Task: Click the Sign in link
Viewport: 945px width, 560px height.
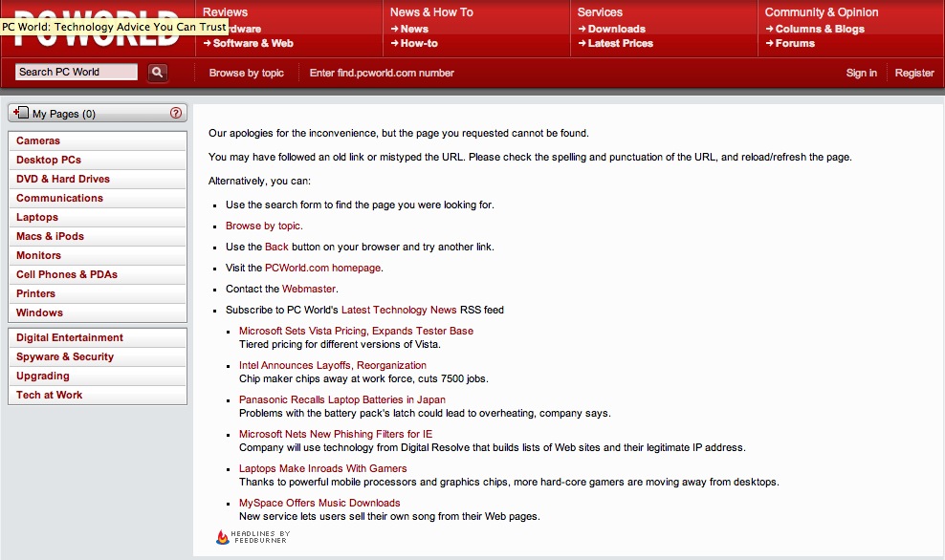Action: click(x=861, y=73)
